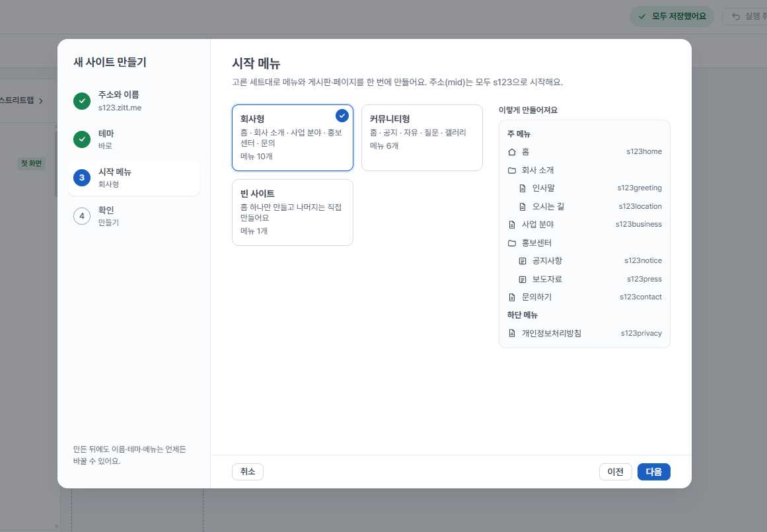Click the 하단 메뉴 section heading
The image size is (767, 532).
(523, 315)
